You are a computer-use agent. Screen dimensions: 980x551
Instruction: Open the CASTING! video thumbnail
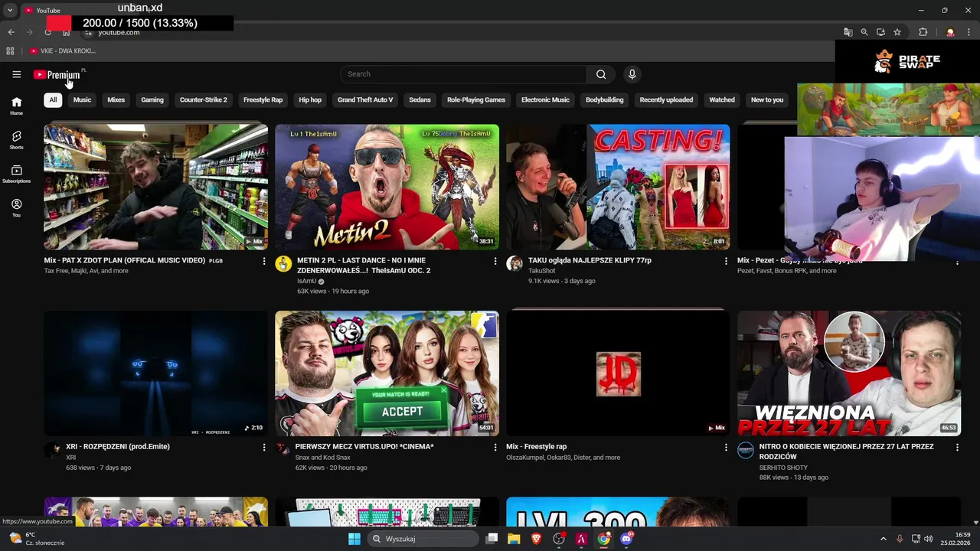[618, 187]
